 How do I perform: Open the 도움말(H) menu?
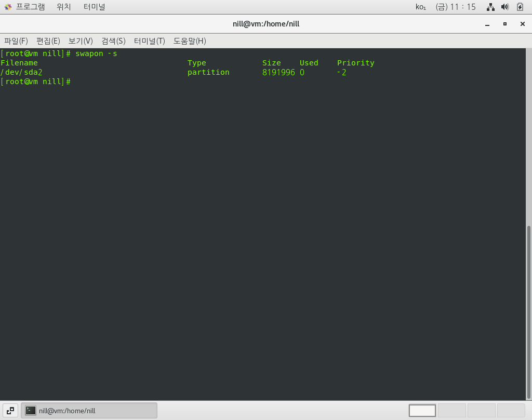click(x=190, y=41)
